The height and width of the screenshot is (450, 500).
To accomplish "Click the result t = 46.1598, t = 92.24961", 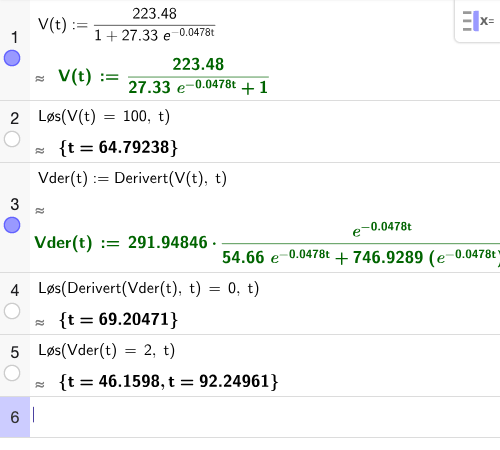I will [x=168, y=381].
